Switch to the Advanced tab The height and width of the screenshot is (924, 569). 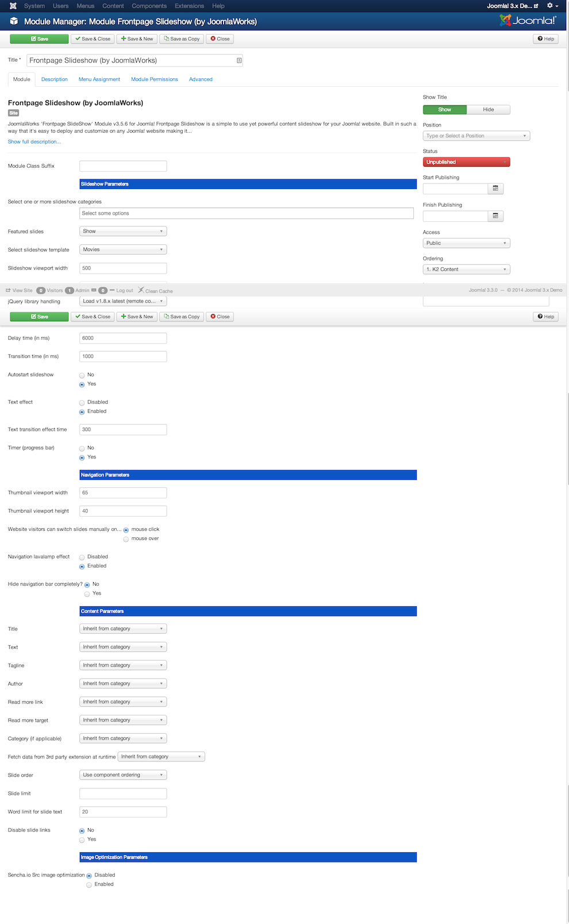pos(201,79)
